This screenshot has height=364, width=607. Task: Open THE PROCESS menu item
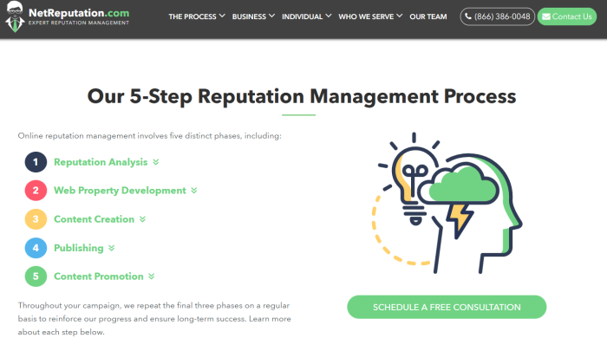click(x=193, y=16)
